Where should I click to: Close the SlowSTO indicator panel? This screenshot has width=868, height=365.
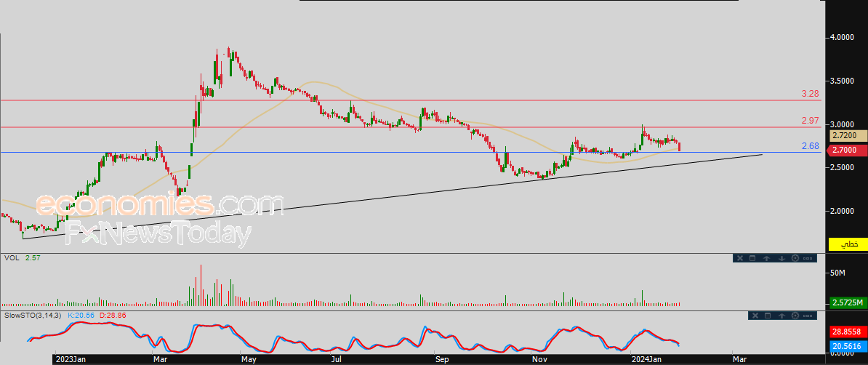click(755, 316)
